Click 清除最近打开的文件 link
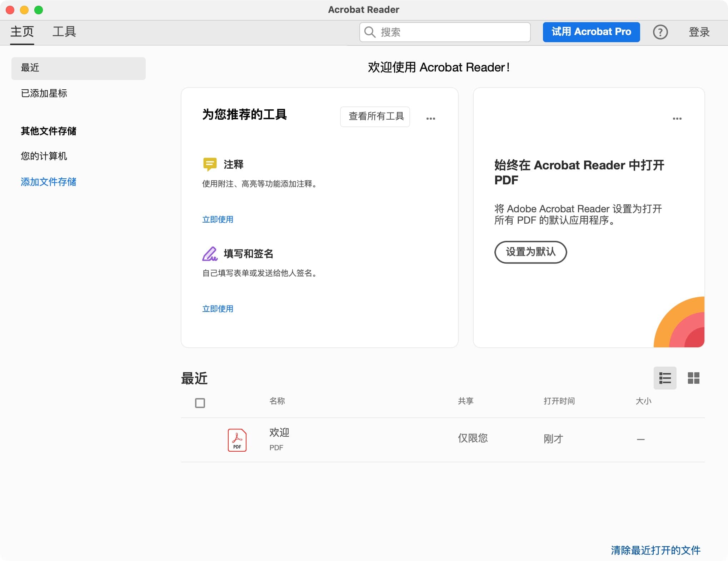Image resolution: width=728 pixels, height=561 pixels. [655, 550]
